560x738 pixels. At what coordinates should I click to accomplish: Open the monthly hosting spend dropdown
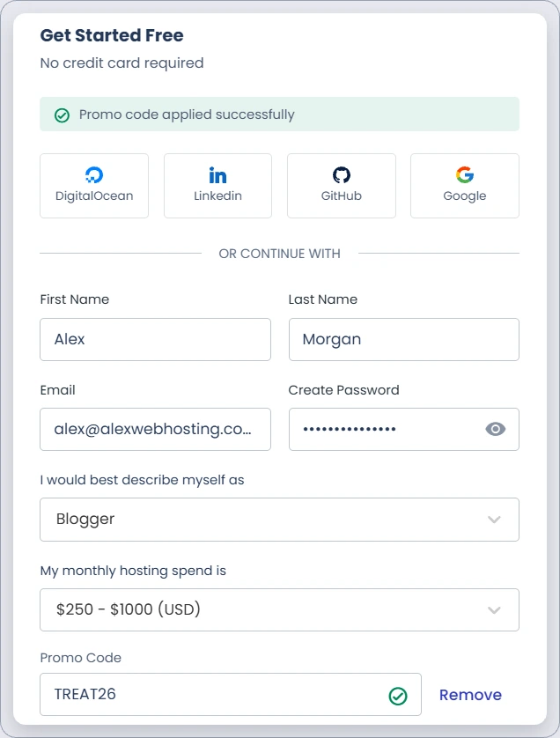click(x=279, y=610)
